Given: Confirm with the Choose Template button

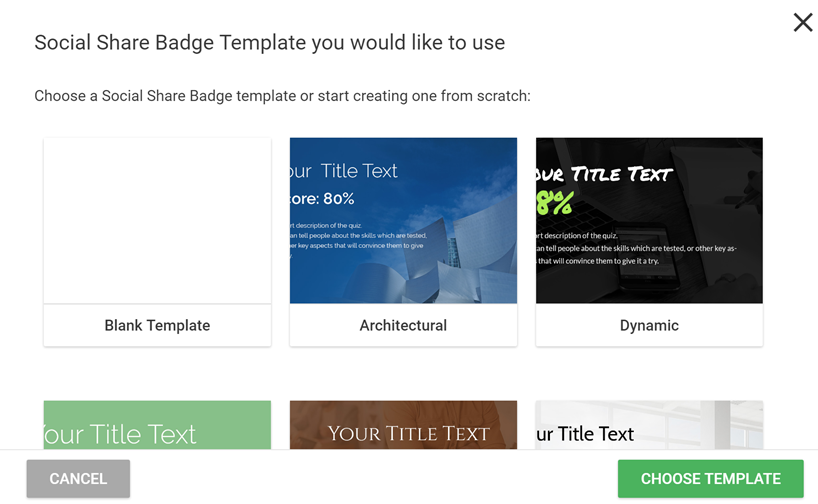Looking at the screenshot, I should [711, 478].
